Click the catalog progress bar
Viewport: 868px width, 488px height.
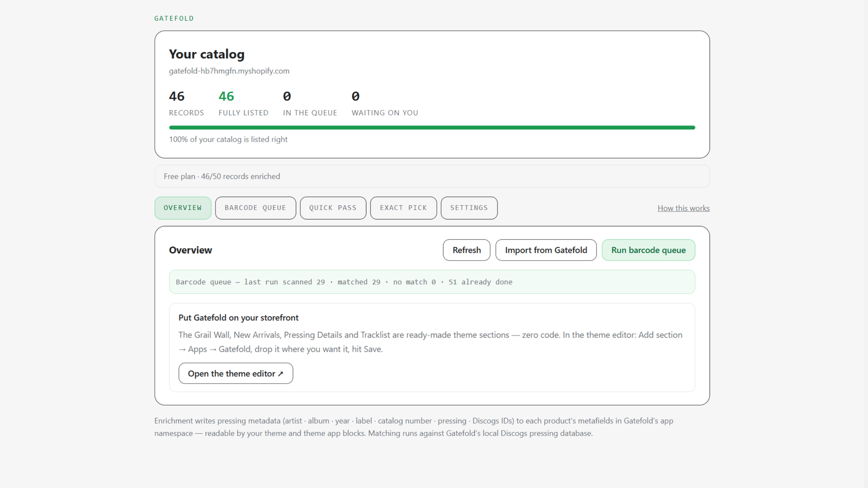[x=432, y=127]
